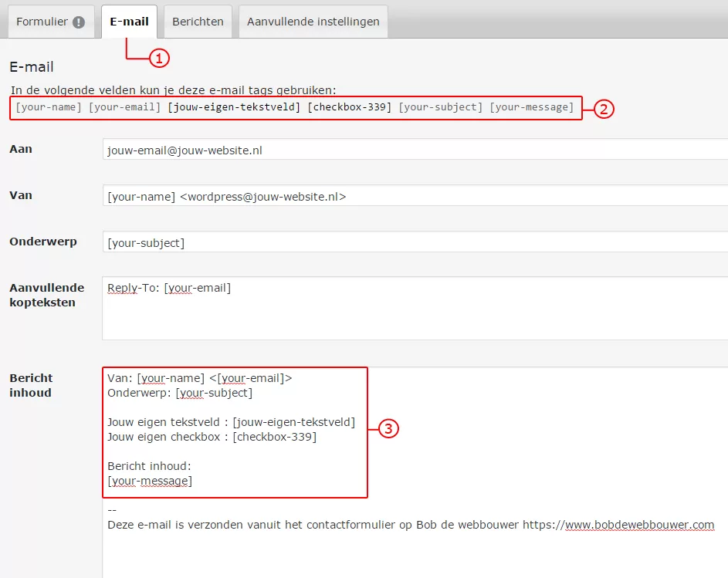Click the [your-subject] tag in tag list
The width and height of the screenshot is (728, 578).
point(440,107)
